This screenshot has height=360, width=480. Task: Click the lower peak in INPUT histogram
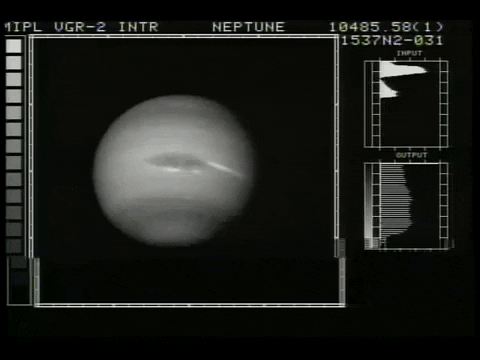[x=389, y=89]
